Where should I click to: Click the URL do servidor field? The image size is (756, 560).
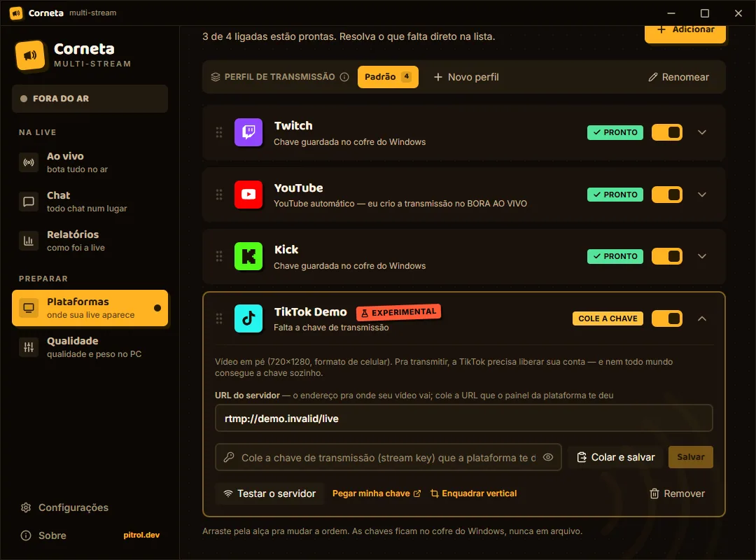pyautogui.click(x=464, y=418)
